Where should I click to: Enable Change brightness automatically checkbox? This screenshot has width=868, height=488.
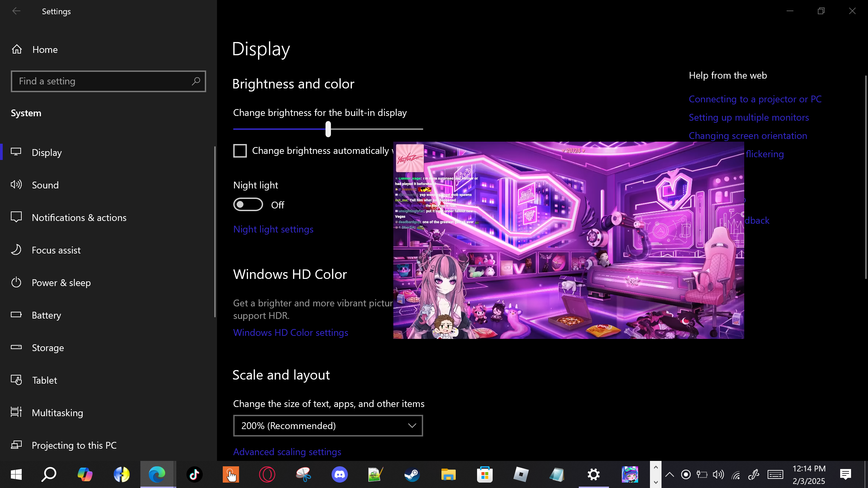(x=240, y=151)
